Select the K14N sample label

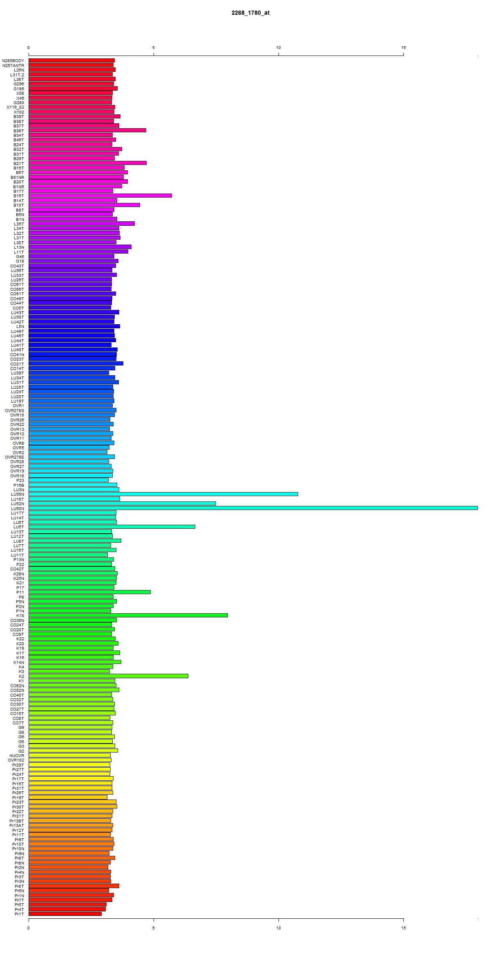pos(19,663)
